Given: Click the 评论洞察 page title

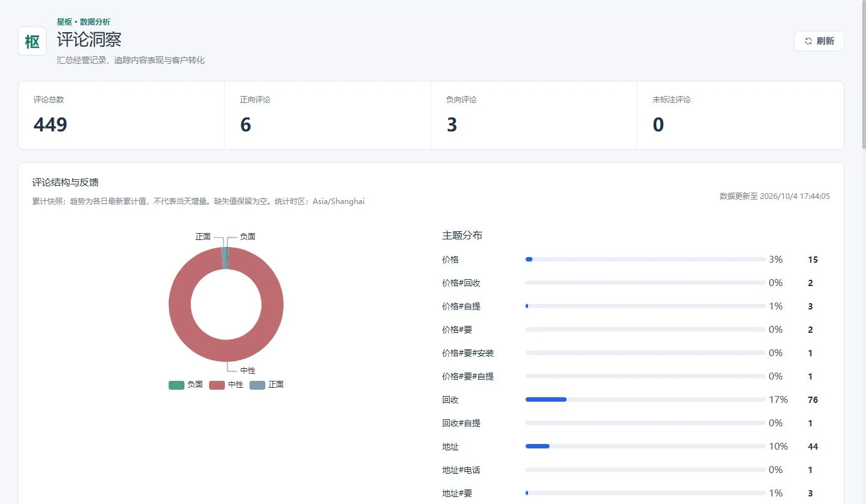Looking at the screenshot, I should pos(89,40).
